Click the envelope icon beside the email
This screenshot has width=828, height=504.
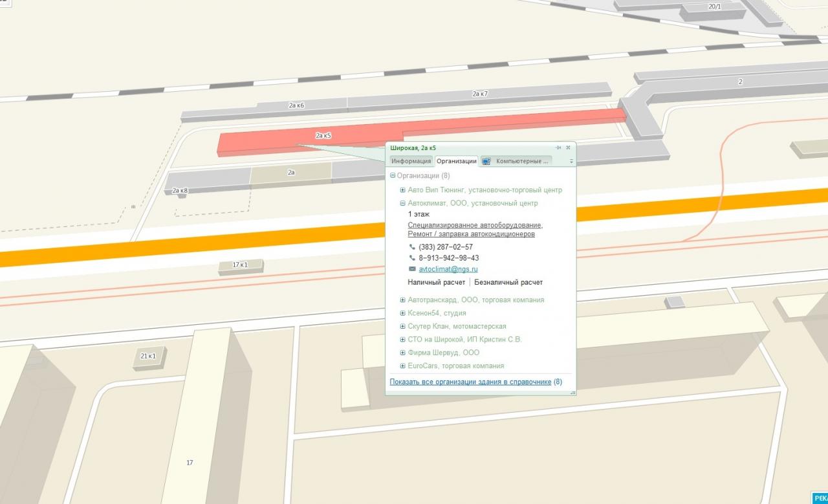(412, 269)
